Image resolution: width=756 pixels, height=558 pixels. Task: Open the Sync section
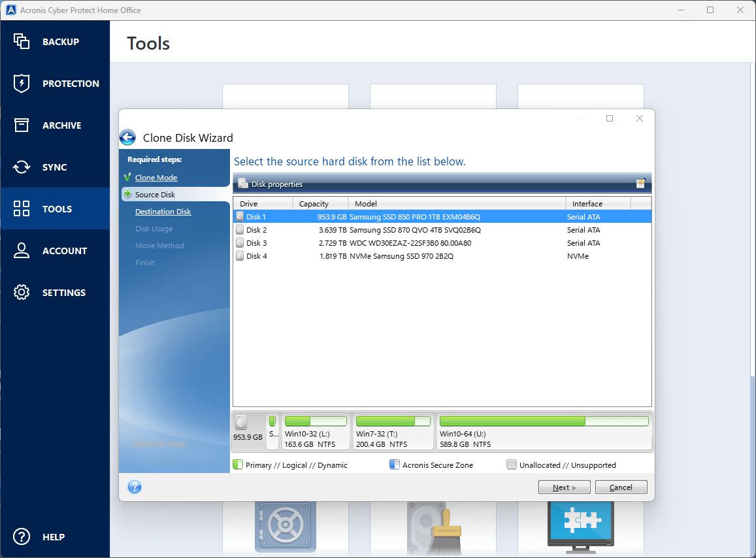[55, 167]
